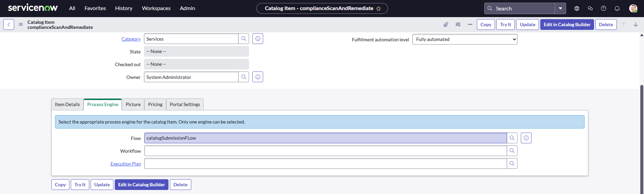The width and height of the screenshot is (644, 194).
Task: Show info for the Owner field
Action: [257, 77]
